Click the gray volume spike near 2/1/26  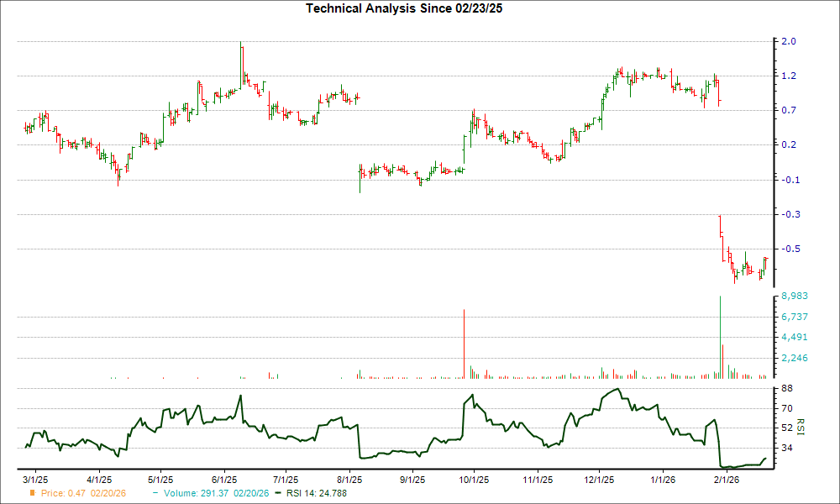[x=720, y=336]
